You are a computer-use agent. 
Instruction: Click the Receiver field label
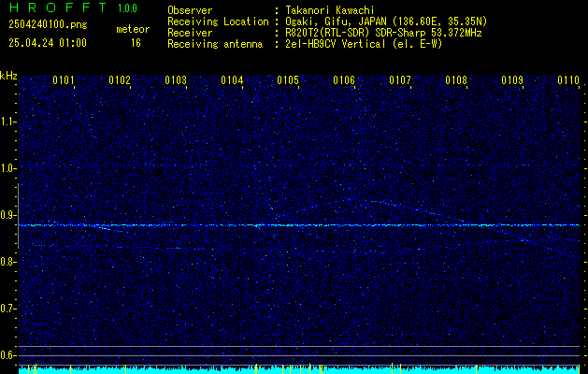coord(190,33)
